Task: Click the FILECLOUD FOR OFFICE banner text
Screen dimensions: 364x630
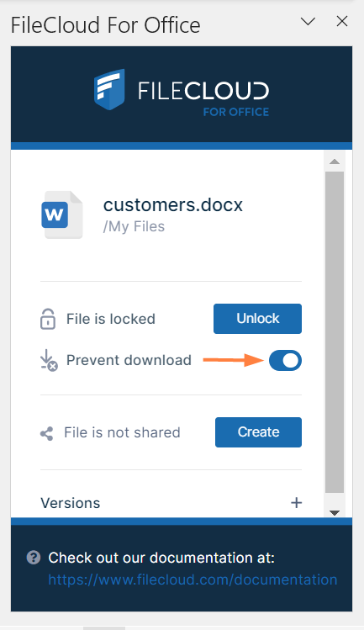Action: tap(203, 98)
